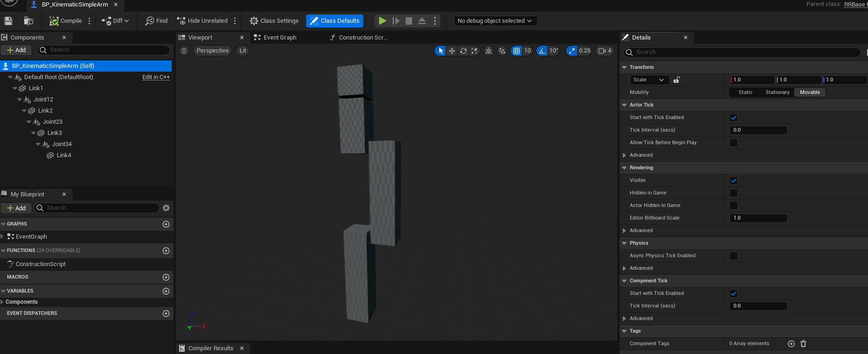Set Mobility to Static
Image resolution: width=868 pixels, height=354 pixels.
(x=745, y=93)
